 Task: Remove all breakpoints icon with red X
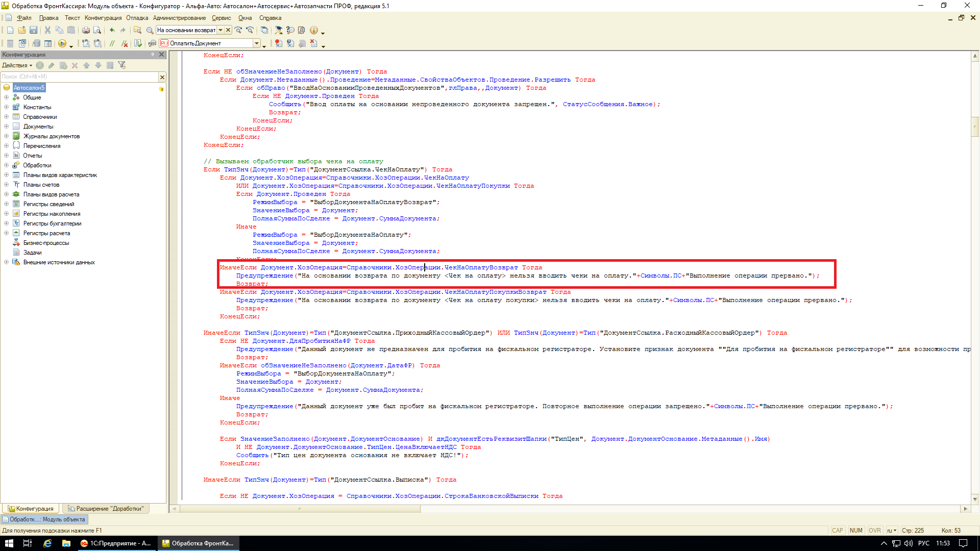[314, 44]
